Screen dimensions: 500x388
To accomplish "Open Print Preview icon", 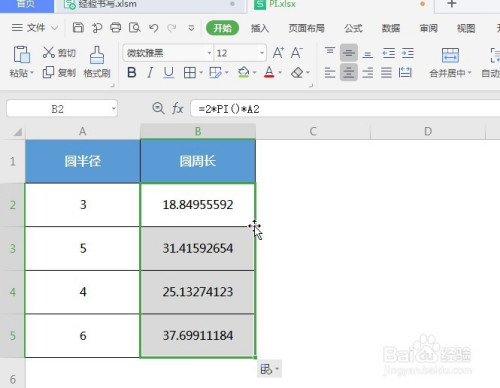I will (x=135, y=28).
